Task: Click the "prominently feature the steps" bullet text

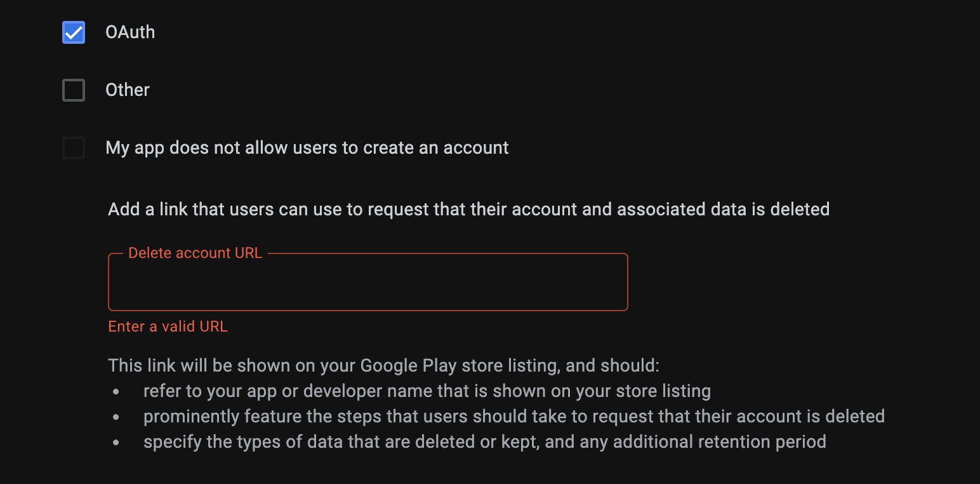Action: pos(513,417)
